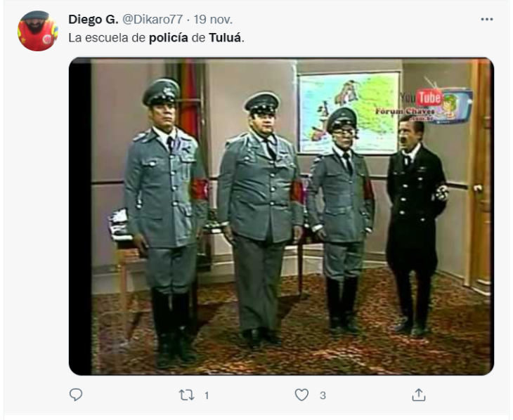Click the text La escuela de
513x420 pixels.
click(107, 38)
